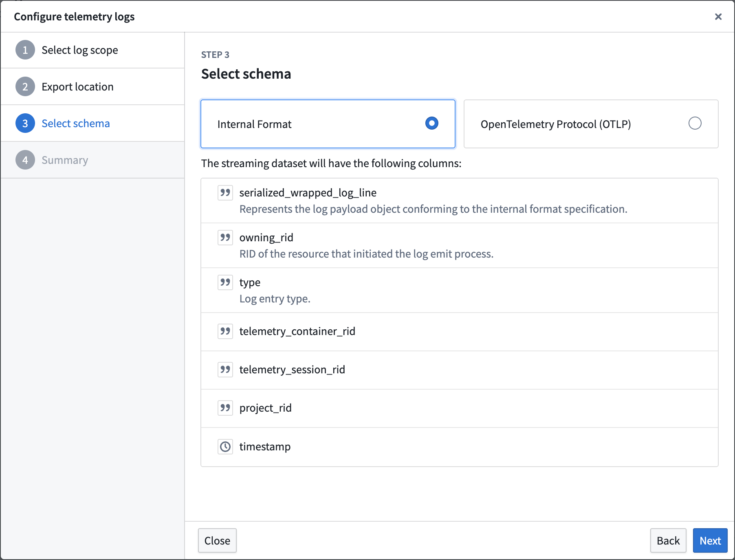Click the quote icon for the type column

[225, 282]
